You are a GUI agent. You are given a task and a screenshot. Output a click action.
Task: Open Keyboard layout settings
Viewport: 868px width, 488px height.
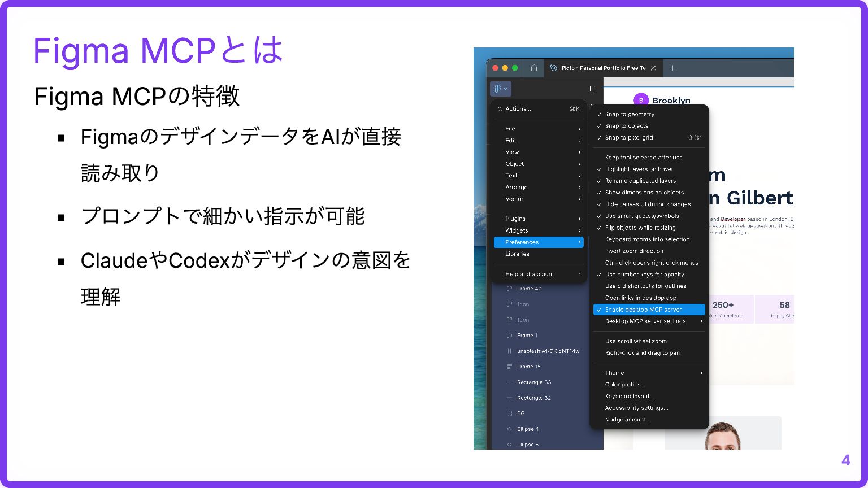(649, 396)
